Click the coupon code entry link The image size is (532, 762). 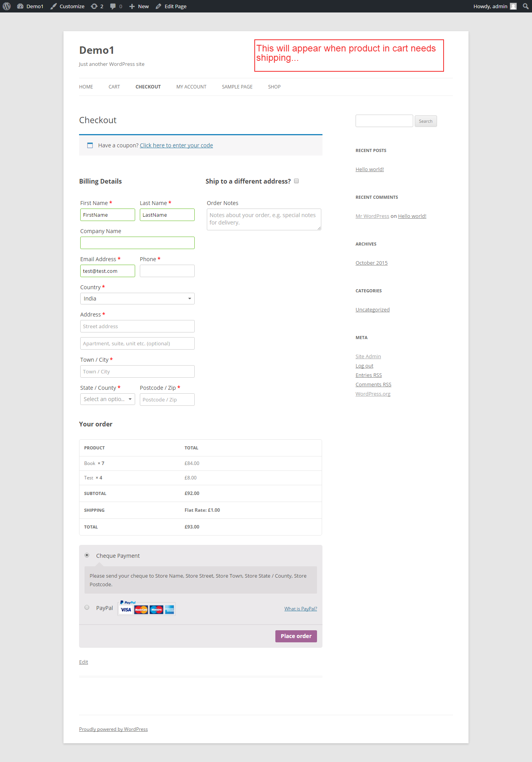coord(176,145)
